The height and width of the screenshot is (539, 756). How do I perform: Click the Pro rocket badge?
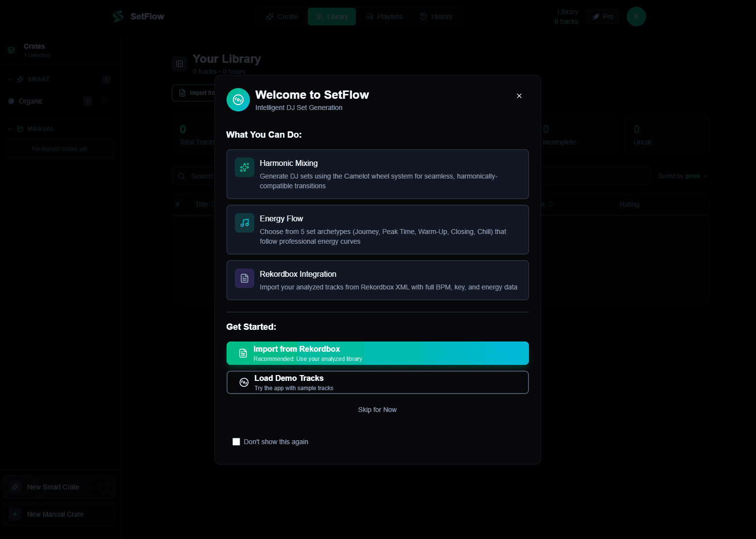point(602,16)
